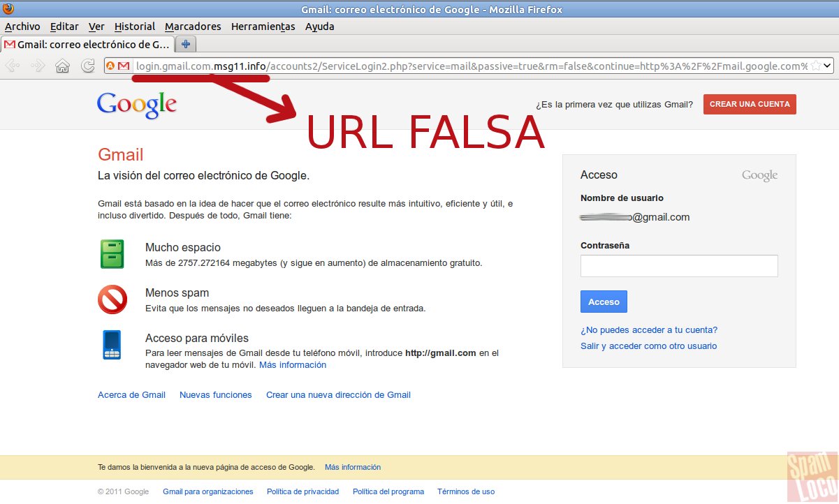Bookmark the page using the star icon
The width and height of the screenshot is (839, 504).
[815, 66]
